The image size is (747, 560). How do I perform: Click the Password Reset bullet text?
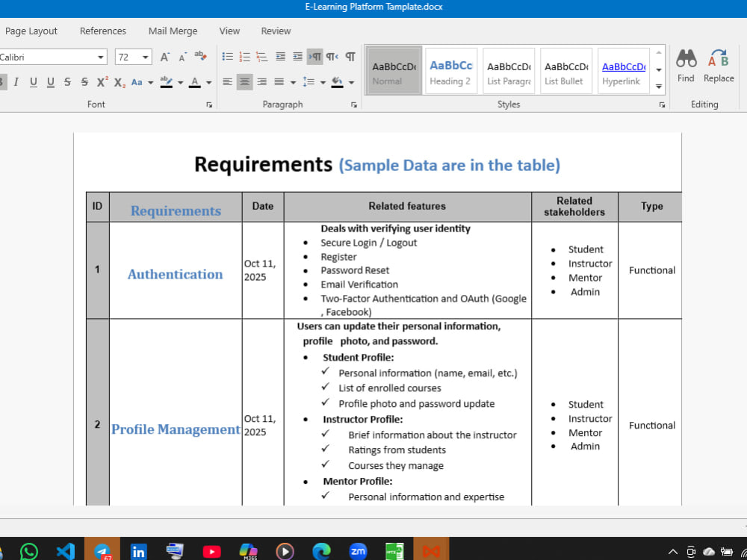355,270
